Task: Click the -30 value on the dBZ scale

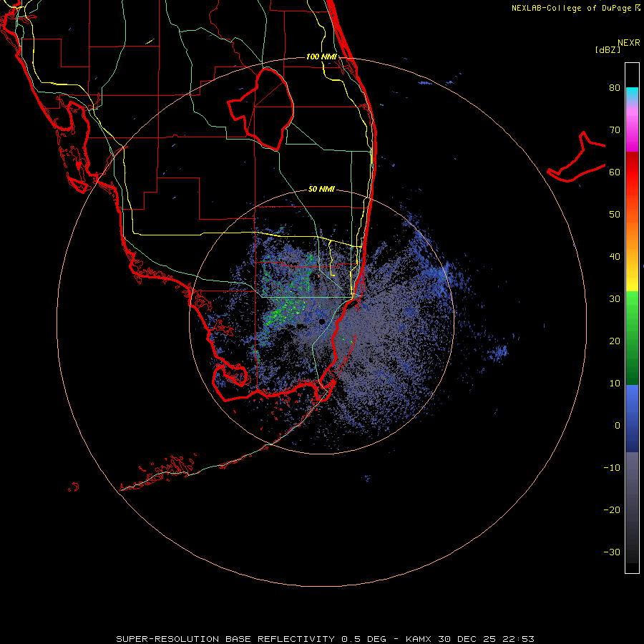Action: click(x=612, y=552)
